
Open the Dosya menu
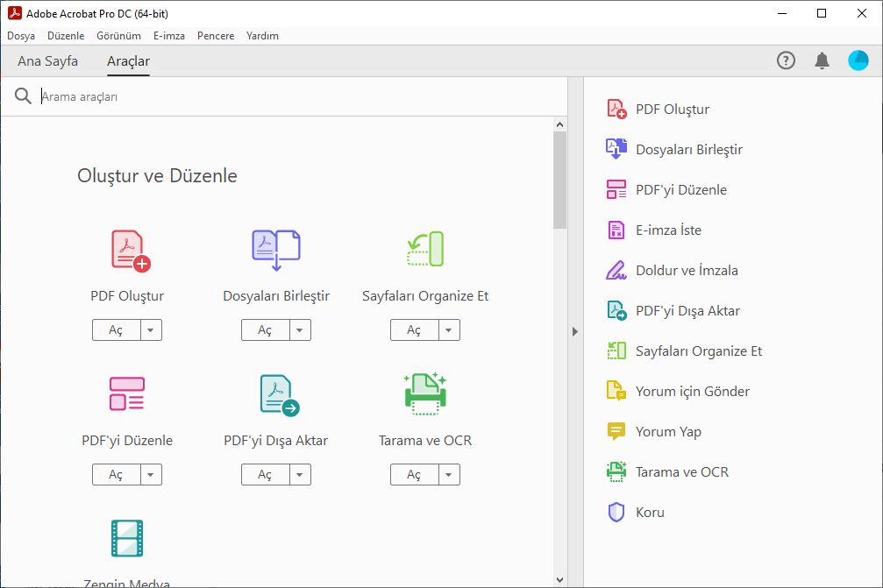coord(21,35)
